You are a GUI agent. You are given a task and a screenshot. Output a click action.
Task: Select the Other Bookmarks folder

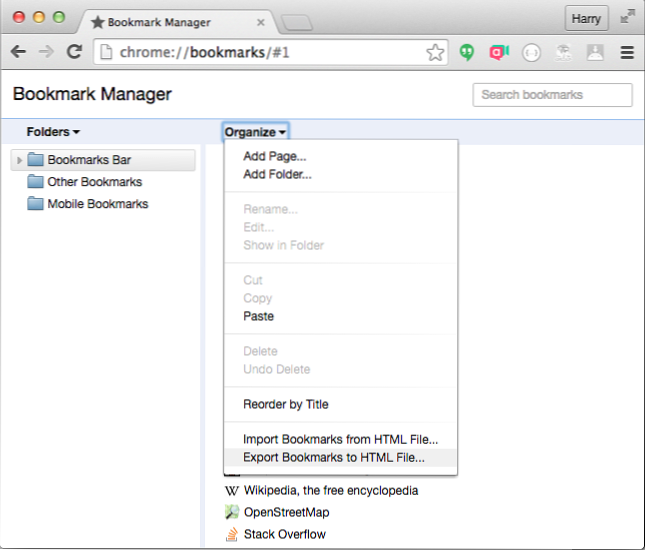coord(94,182)
